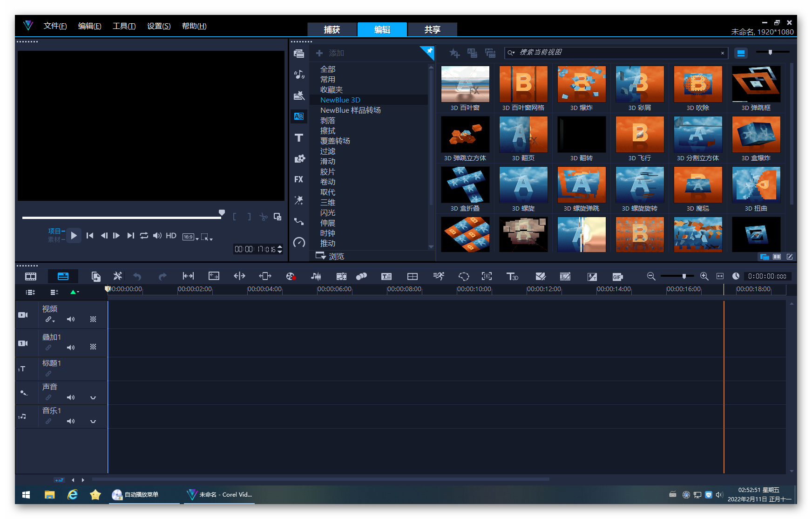Open the 文件(F) menu

click(x=55, y=26)
